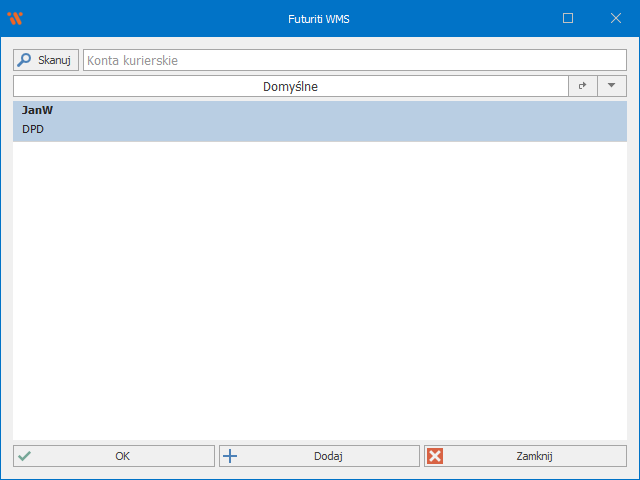Click the arrow icon beside Domyślne
This screenshot has height=480, width=640.
tap(582, 87)
